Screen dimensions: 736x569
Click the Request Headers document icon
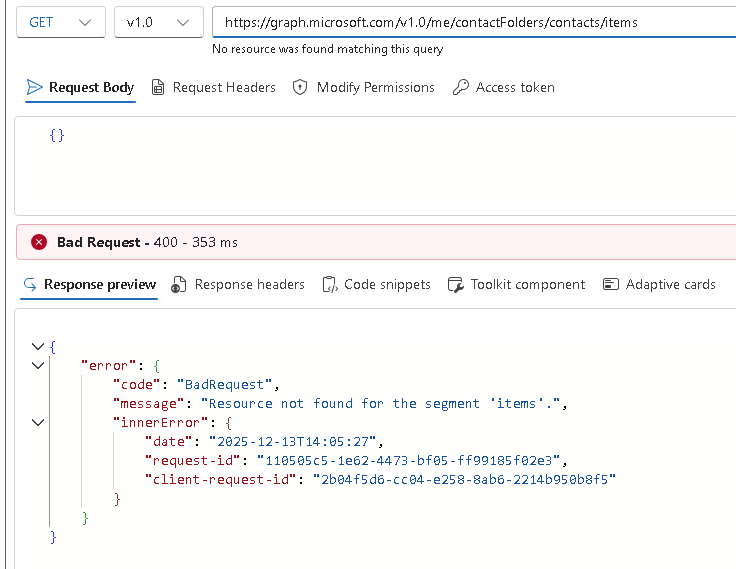pyautogui.click(x=158, y=87)
